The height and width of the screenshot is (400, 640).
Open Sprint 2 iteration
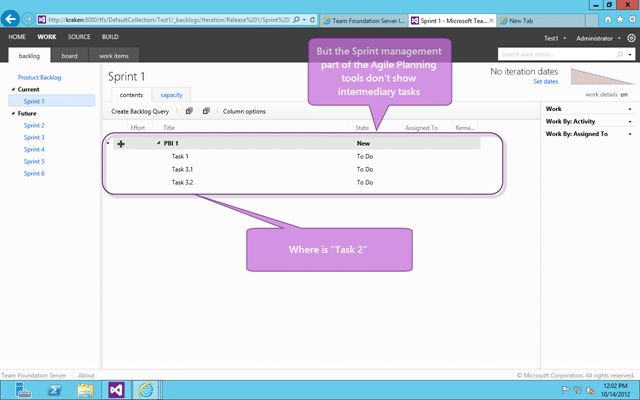point(34,125)
